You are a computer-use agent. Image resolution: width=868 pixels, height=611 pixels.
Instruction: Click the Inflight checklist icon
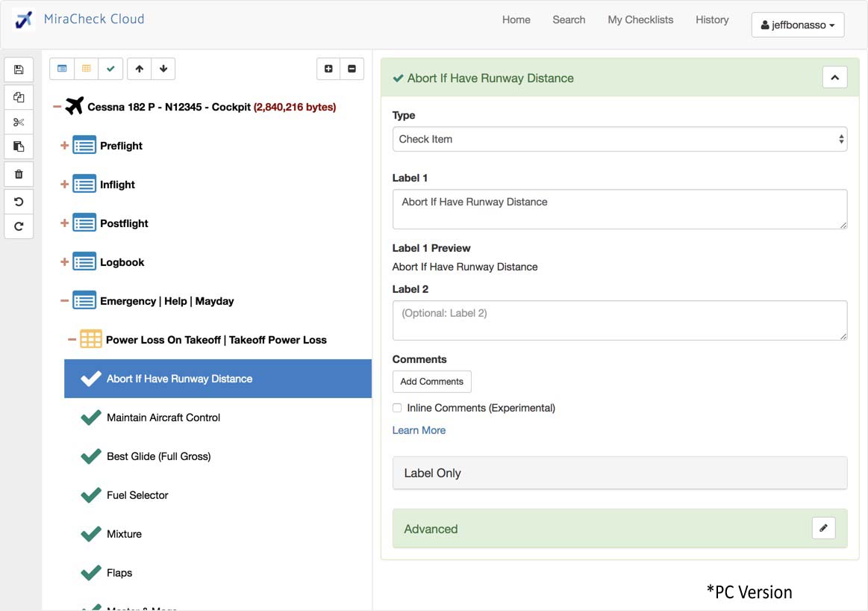[84, 184]
